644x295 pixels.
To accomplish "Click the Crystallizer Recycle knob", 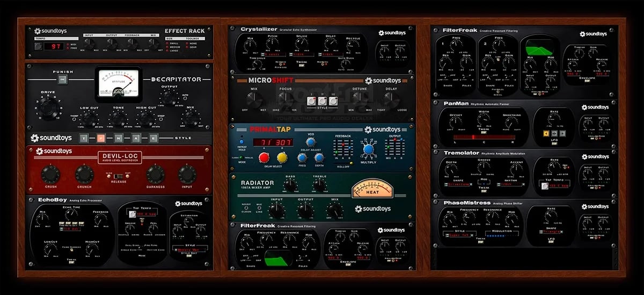I will (353, 46).
